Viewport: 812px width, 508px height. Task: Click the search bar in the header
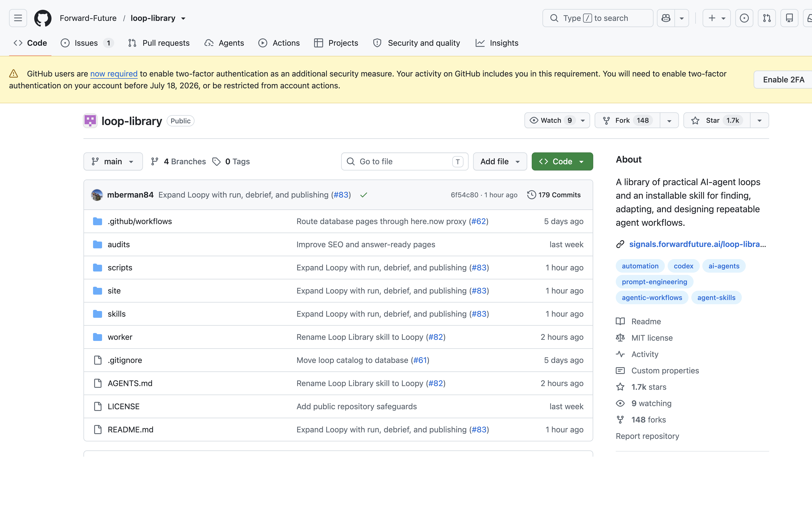pos(598,18)
